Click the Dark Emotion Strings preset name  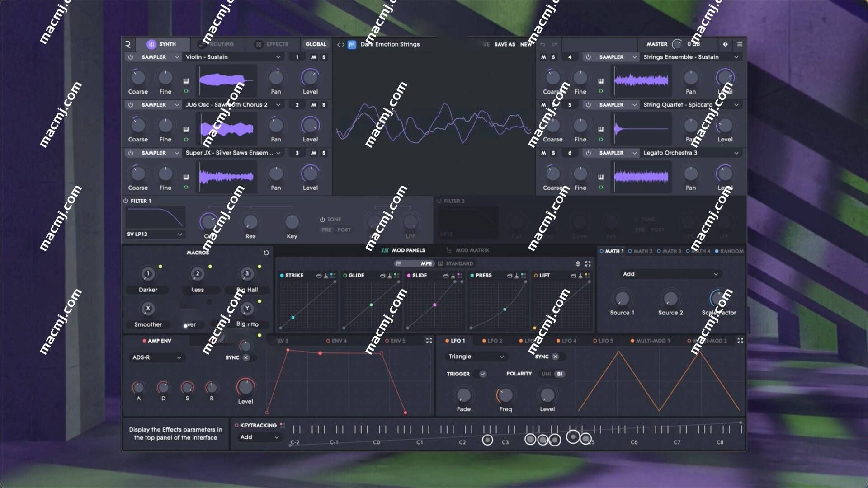tap(390, 44)
